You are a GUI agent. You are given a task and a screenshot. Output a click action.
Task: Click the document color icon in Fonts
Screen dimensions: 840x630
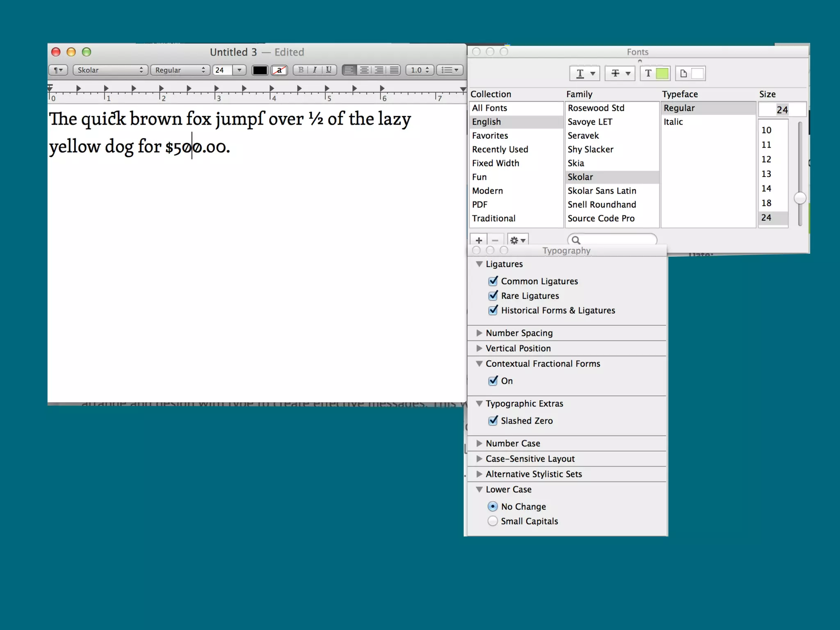(x=683, y=73)
